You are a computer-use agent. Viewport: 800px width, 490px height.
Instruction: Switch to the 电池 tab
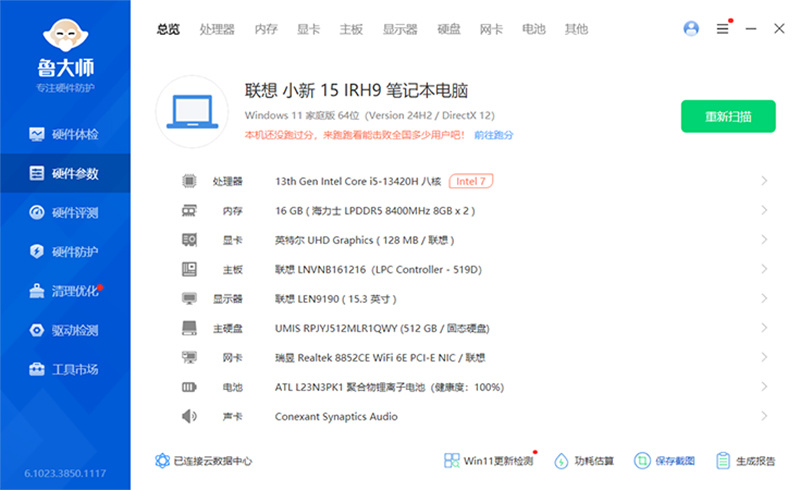click(x=534, y=29)
